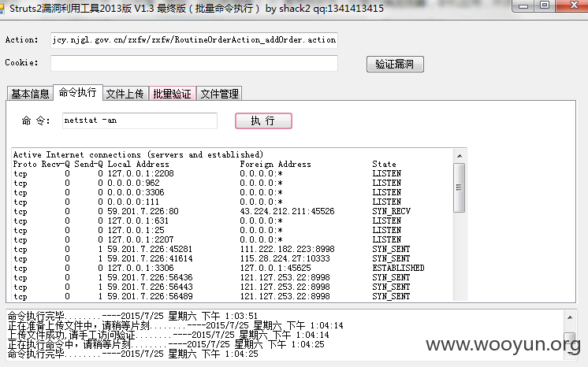Screen dimensions: 588x367
Task: Click the 0.0.0.0:962 local address
Action: (x=133, y=183)
